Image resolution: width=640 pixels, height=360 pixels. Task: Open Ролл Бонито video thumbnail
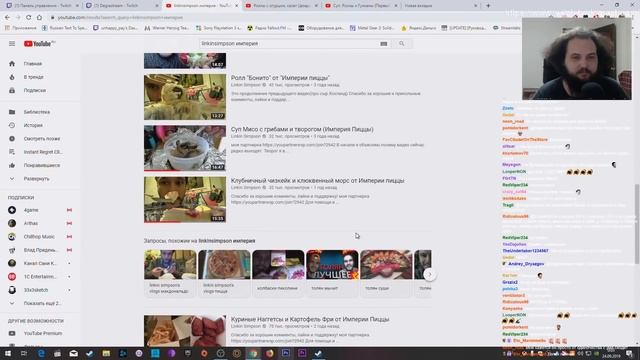pyautogui.click(x=185, y=97)
